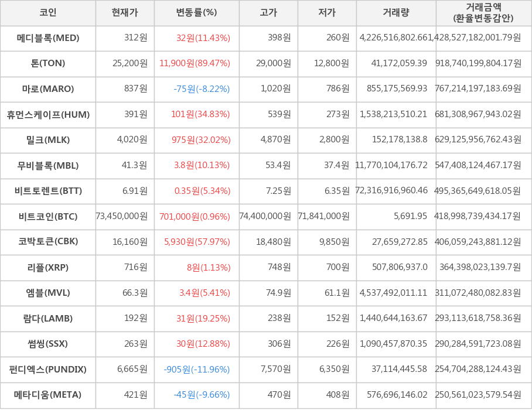
Task: Click the 고가 column header
Action: 268,13
